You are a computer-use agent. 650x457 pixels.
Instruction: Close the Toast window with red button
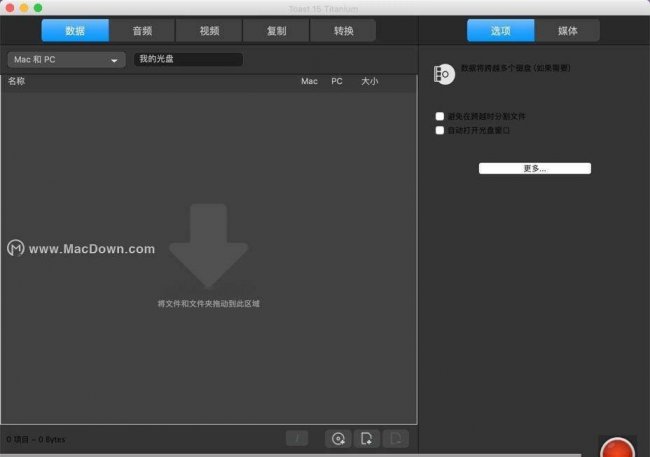click(x=10, y=7)
